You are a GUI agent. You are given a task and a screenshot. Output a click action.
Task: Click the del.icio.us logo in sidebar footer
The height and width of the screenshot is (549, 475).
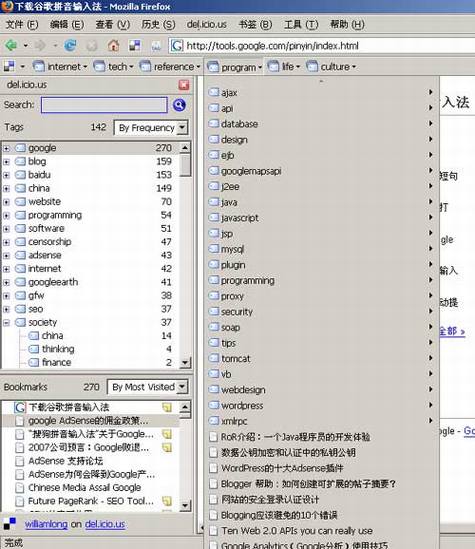click(9, 524)
